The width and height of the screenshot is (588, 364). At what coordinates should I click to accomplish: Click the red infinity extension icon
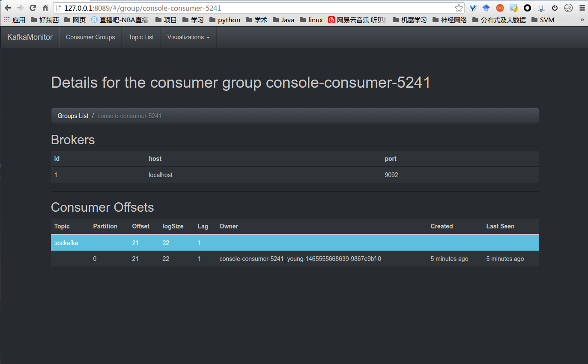tap(499, 8)
